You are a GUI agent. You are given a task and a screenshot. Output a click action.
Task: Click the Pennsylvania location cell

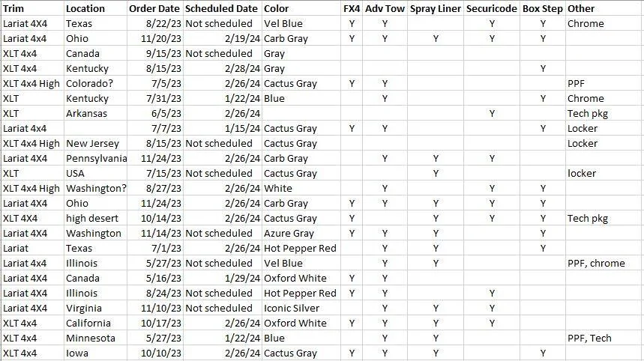click(95, 158)
